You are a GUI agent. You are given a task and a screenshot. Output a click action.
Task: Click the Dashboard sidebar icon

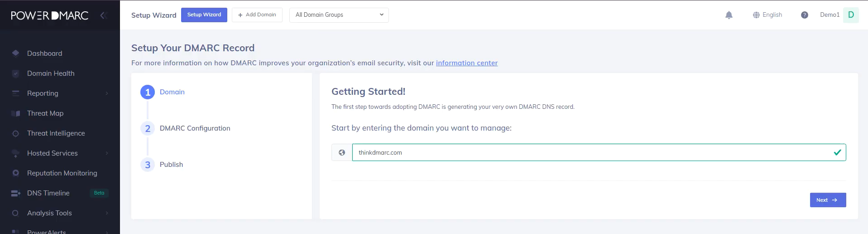click(x=16, y=54)
